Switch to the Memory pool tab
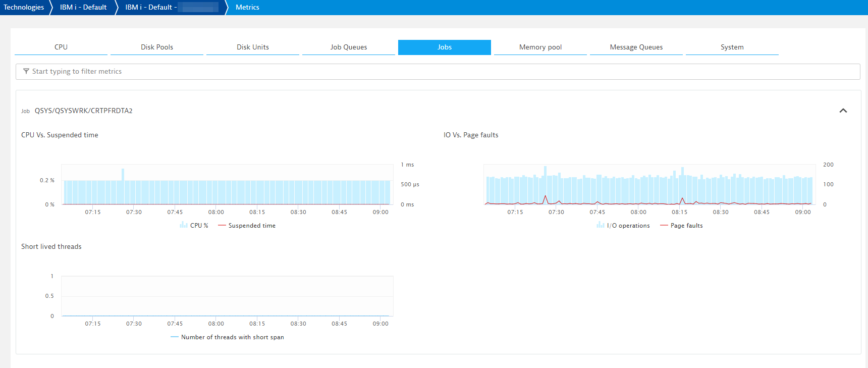Image resolution: width=868 pixels, height=368 pixels. point(540,47)
